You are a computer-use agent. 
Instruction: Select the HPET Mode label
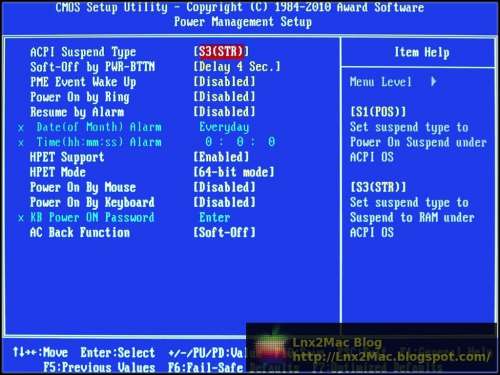[x=58, y=172]
